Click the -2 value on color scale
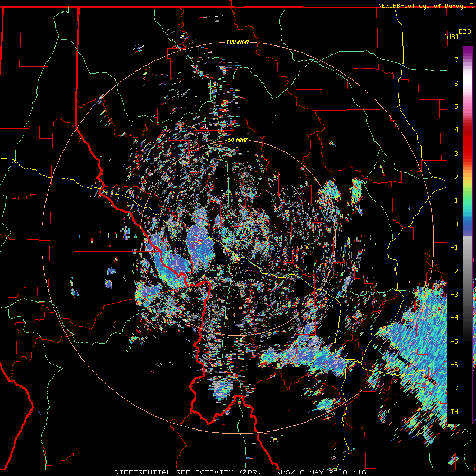 click(x=454, y=271)
